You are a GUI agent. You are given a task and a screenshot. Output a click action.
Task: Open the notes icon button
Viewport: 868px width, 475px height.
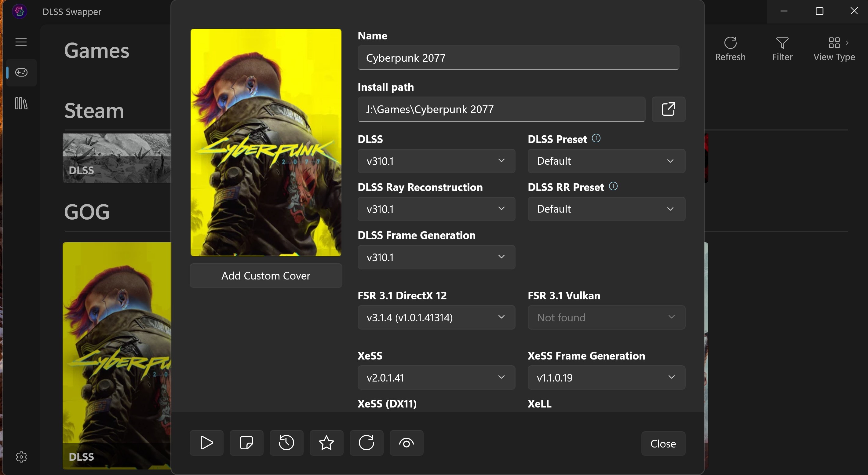(x=246, y=443)
